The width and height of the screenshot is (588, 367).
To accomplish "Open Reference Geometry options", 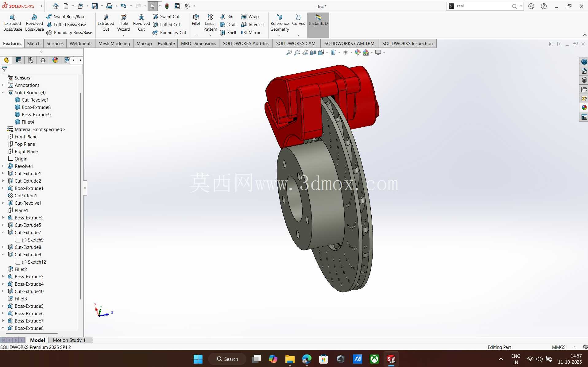I will [x=280, y=23].
